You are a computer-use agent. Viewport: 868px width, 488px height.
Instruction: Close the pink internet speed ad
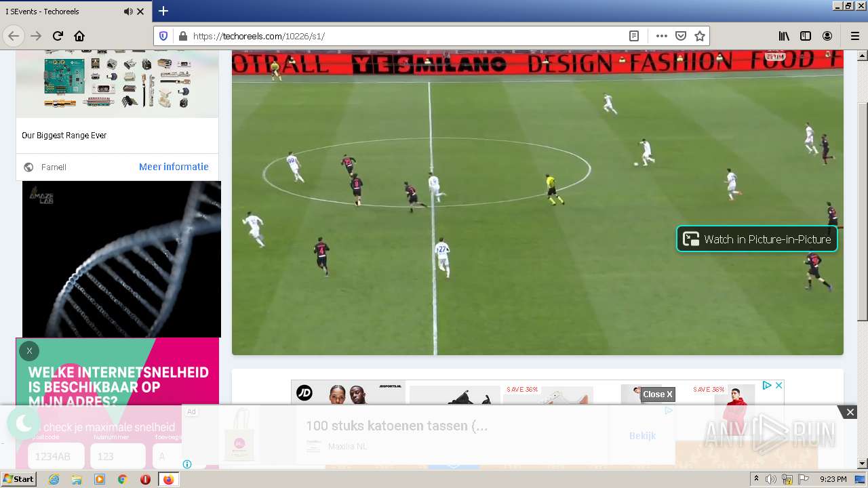29,350
